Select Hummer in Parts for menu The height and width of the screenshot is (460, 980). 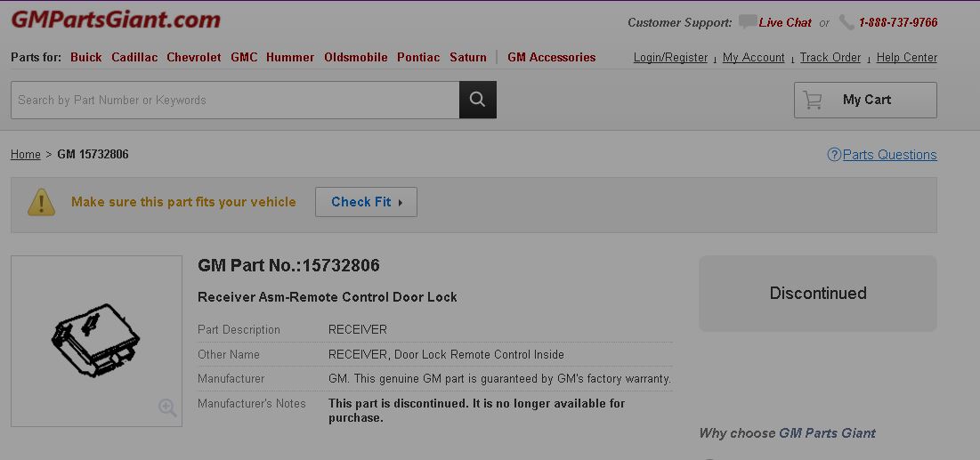point(290,58)
